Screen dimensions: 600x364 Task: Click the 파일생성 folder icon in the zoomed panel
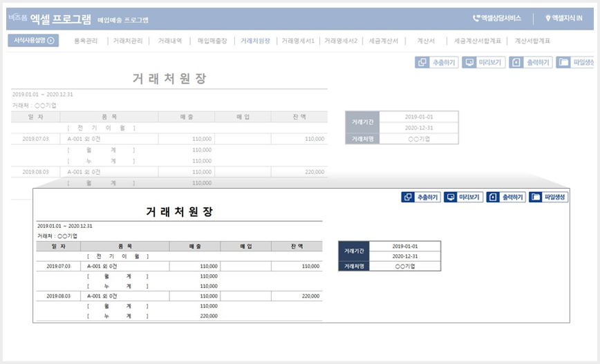point(536,197)
